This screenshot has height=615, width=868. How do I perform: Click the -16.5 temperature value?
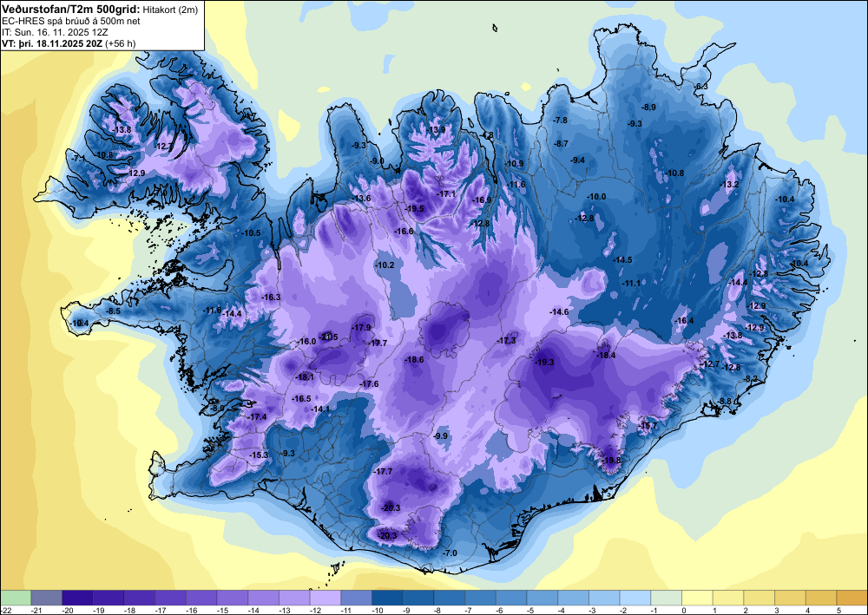click(x=302, y=399)
